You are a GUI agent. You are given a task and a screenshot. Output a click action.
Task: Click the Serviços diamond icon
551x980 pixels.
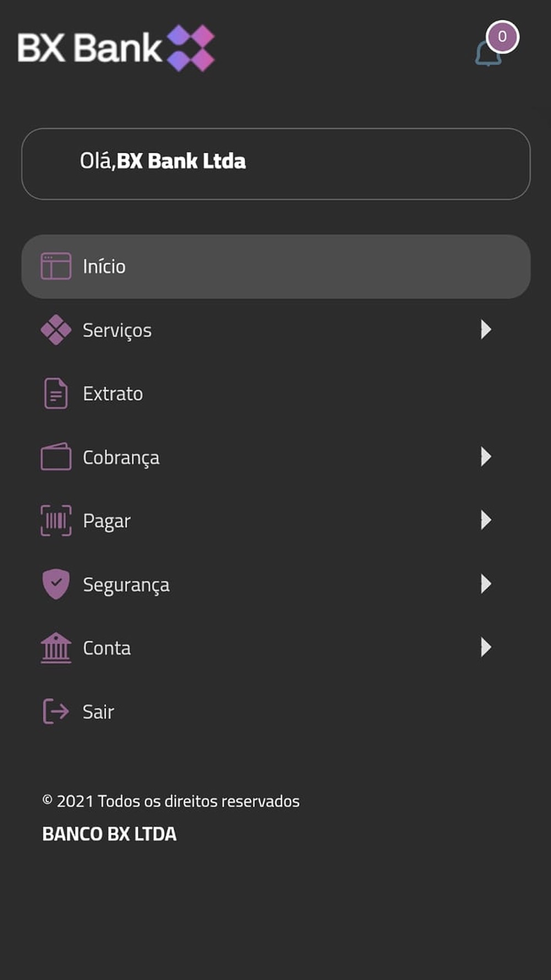(56, 330)
